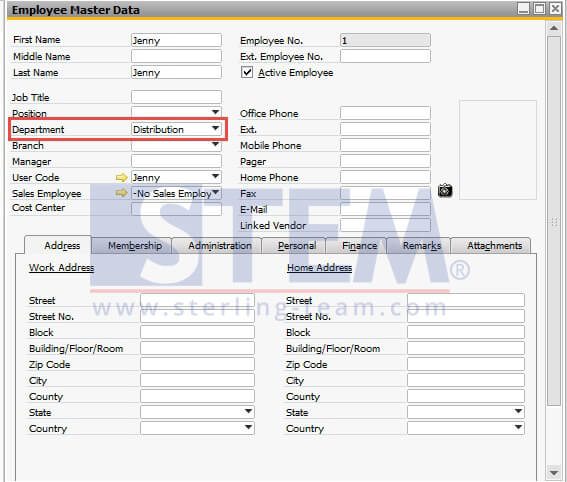Screen dimensions: 567x482
Task: Click the Home Address Zip Code field
Action: (466, 364)
